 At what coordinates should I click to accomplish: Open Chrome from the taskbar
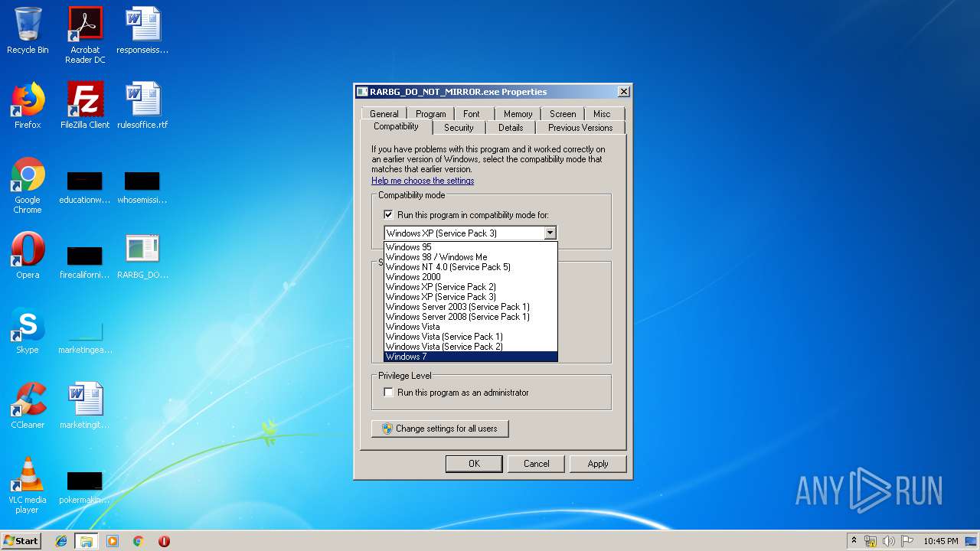pos(139,541)
